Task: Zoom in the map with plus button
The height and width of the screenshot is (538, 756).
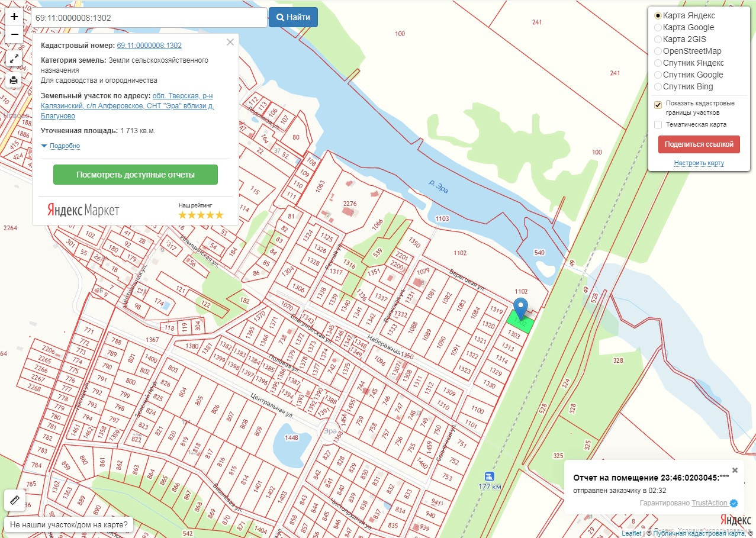Action: click(14, 17)
